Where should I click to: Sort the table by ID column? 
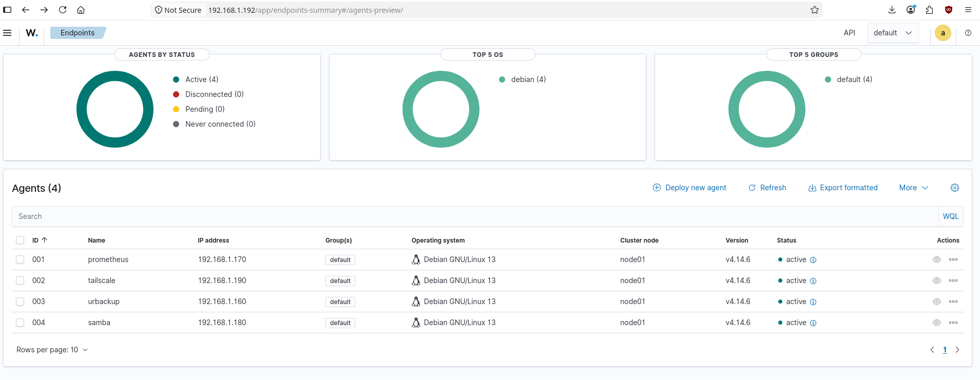(40, 240)
